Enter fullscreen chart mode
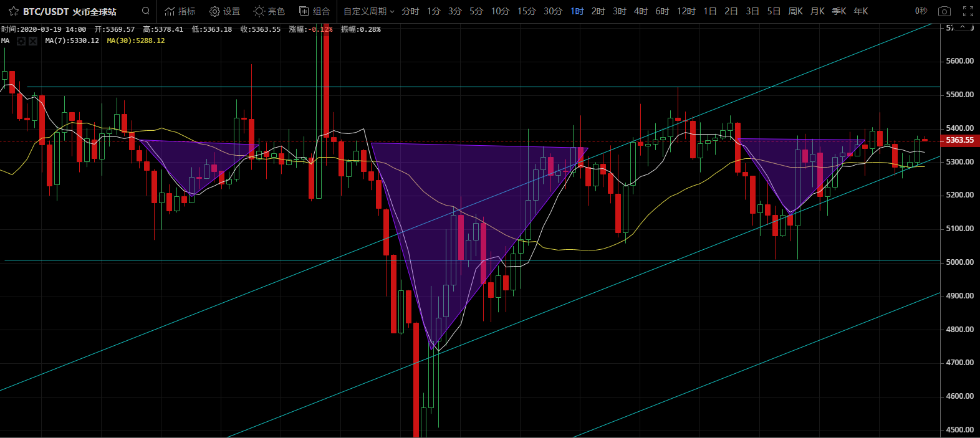Viewport: 980px width, 438px height. point(968,11)
